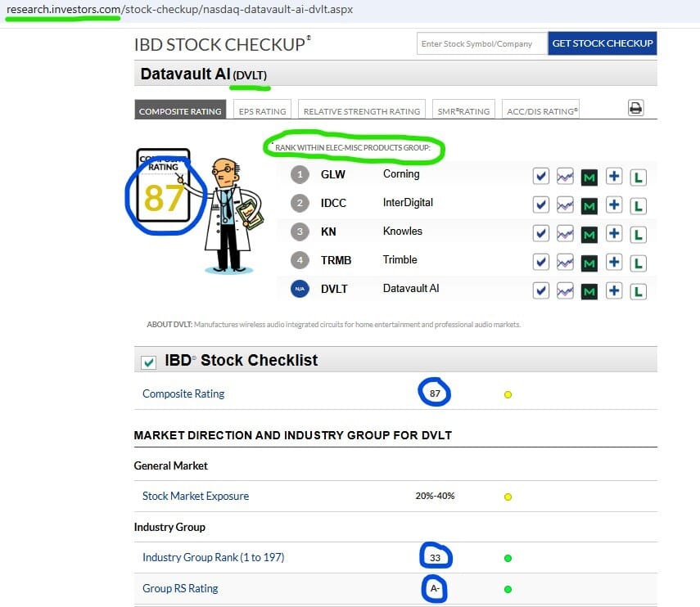Click Leaderboard L icon for DVLT
700x607 pixels.
coord(638,292)
